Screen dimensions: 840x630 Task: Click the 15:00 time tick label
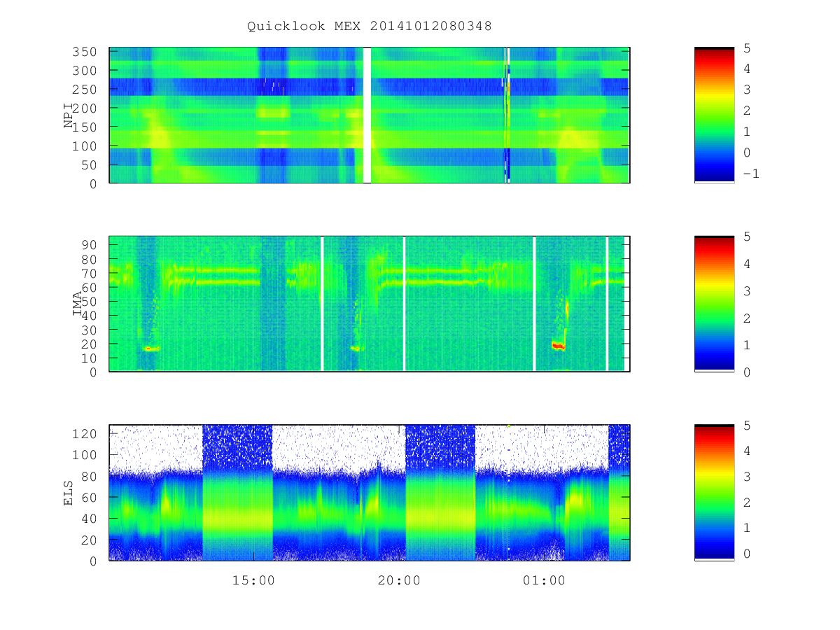click(x=253, y=580)
